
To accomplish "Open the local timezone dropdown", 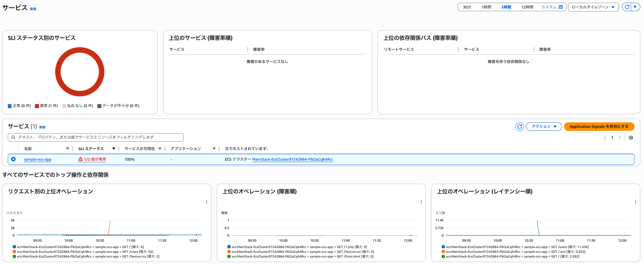I will click(593, 7).
